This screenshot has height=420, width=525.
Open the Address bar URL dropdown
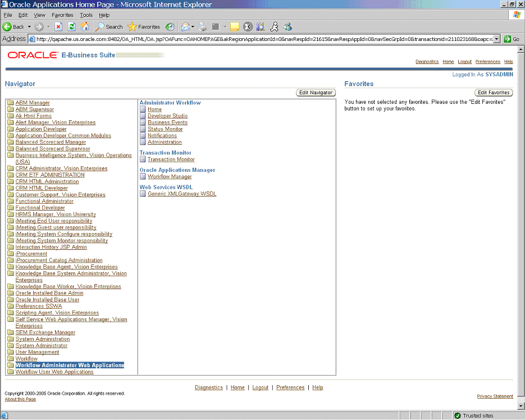(497, 39)
